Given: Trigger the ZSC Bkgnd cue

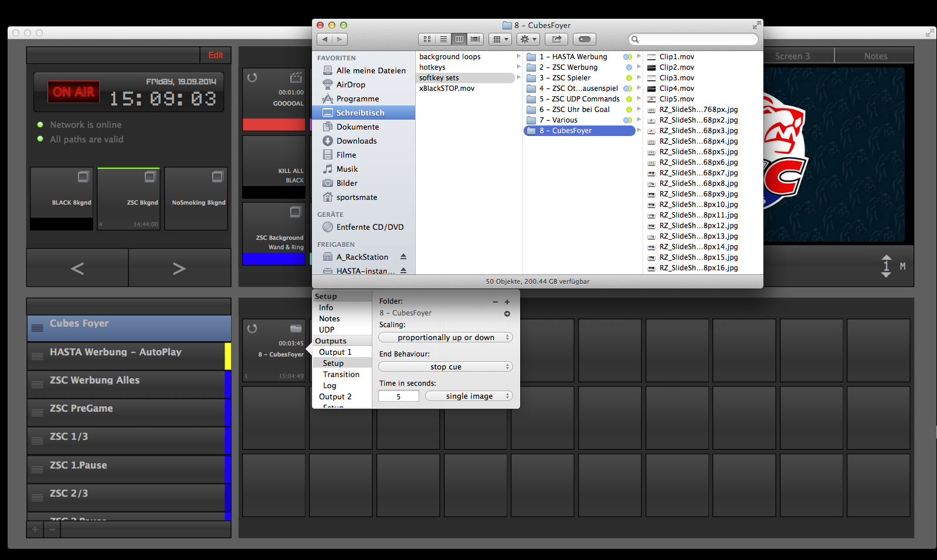Looking at the screenshot, I should point(128,199).
